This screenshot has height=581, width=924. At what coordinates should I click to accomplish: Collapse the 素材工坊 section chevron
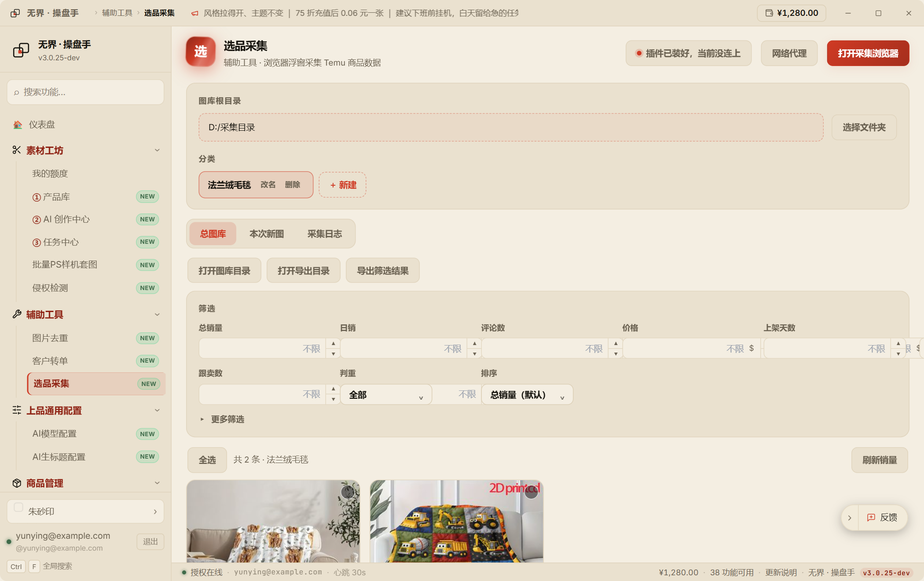(x=157, y=150)
